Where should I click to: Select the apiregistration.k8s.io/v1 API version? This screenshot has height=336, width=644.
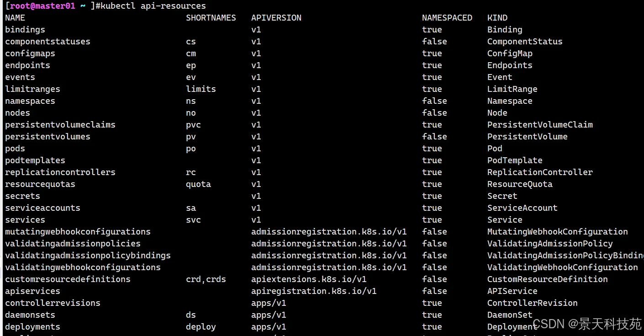(314, 291)
